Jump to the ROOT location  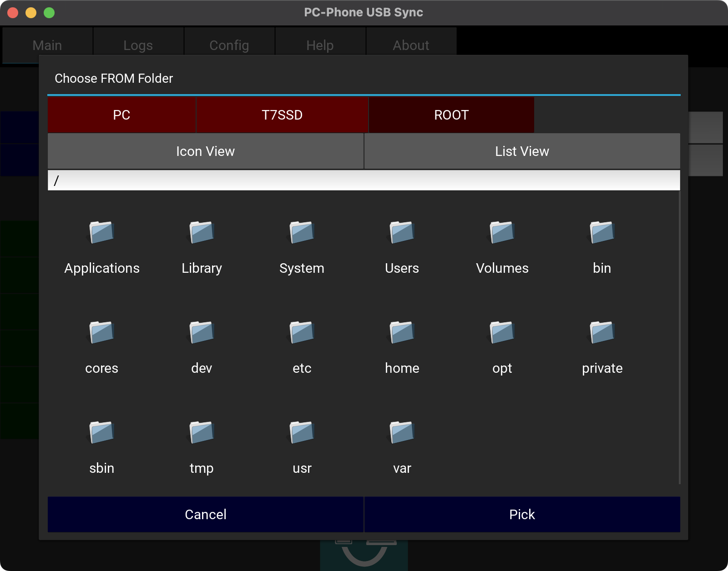coord(451,115)
